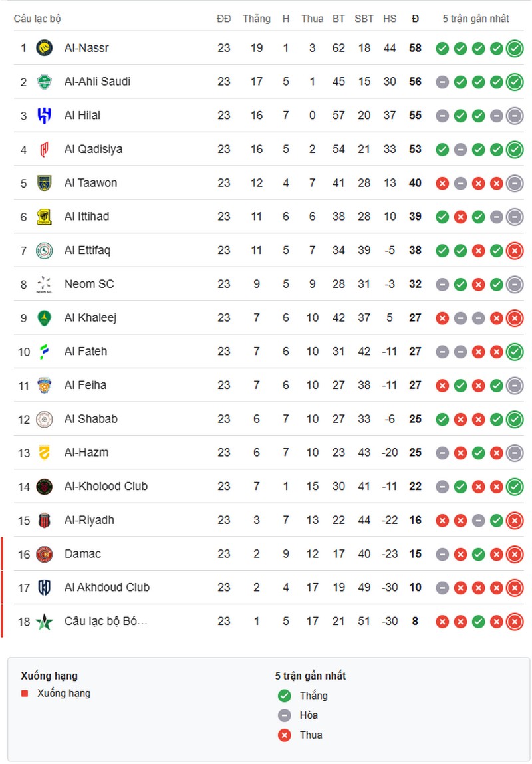
Task: Click the Al-Nassr club logo
Action: (44, 48)
